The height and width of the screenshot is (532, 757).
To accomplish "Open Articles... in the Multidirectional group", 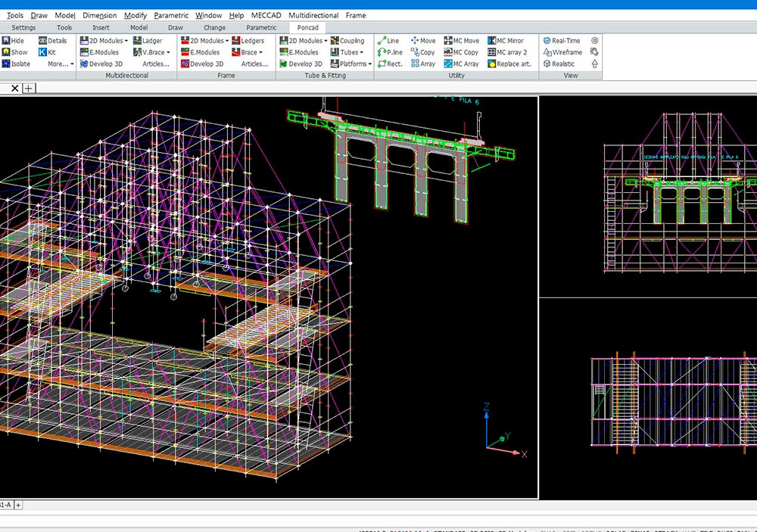I will click(x=156, y=64).
